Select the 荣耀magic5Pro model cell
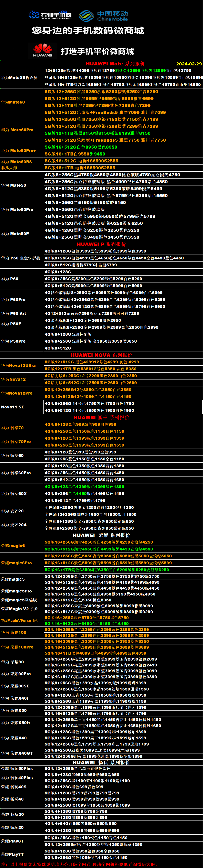Image resolution: width=203 pixels, height=868 pixels. click(22, 591)
